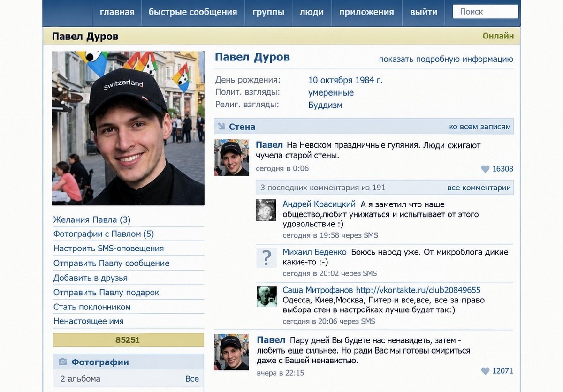Open Саша Митрофанов's avatar

coord(266,296)
